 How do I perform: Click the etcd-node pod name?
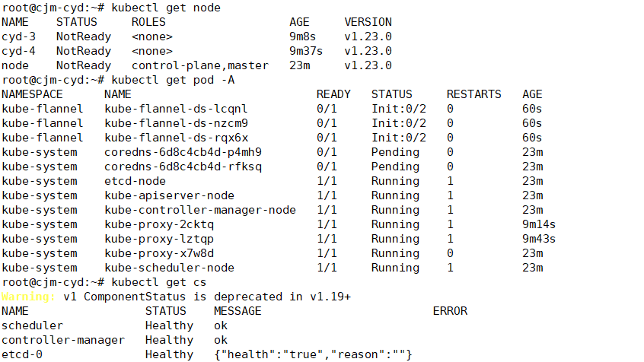[135, 181]
